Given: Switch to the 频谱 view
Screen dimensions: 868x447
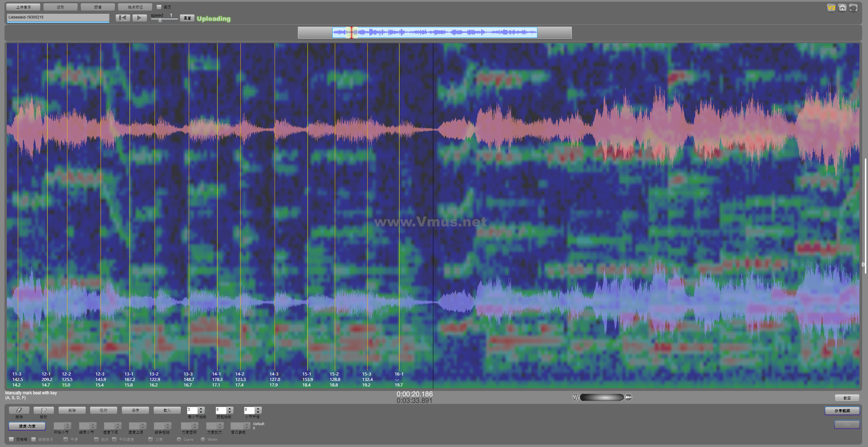Looking at the screenshot, I should tap(98, 7).
